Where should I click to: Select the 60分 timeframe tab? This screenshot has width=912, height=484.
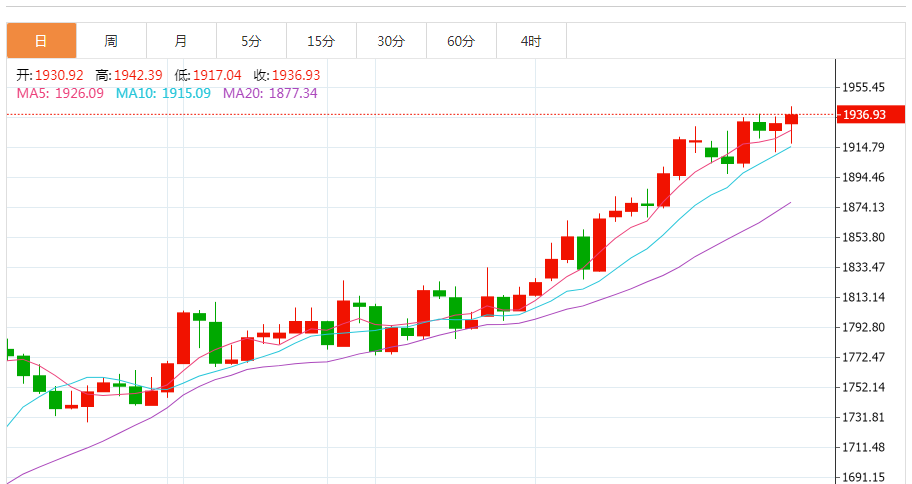pyautogui.click(x=461, y=41)
